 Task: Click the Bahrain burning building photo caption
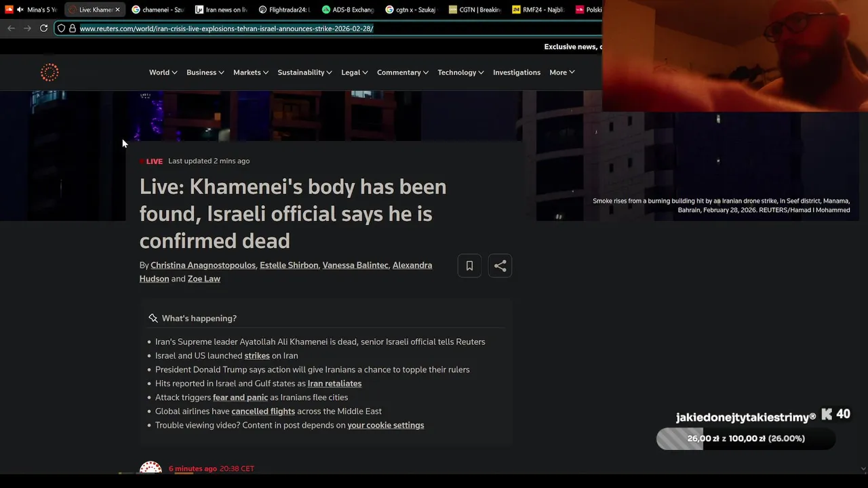(x=721, y=205)
